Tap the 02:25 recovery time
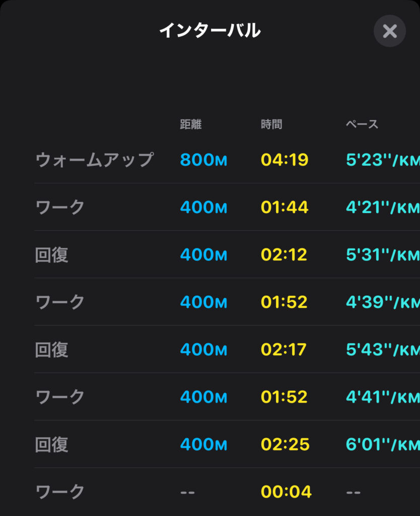Viewport: 420px width, 516px height. pos(285,444)
